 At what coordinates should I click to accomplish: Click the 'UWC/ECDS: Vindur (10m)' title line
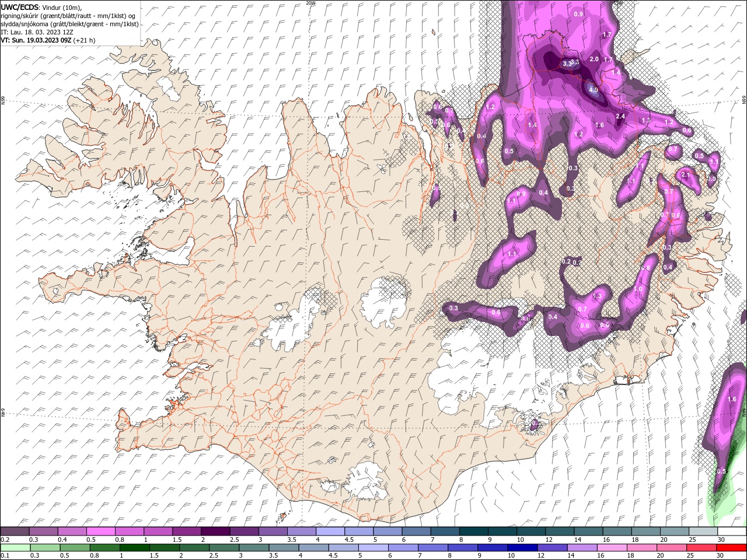(41, 6)
